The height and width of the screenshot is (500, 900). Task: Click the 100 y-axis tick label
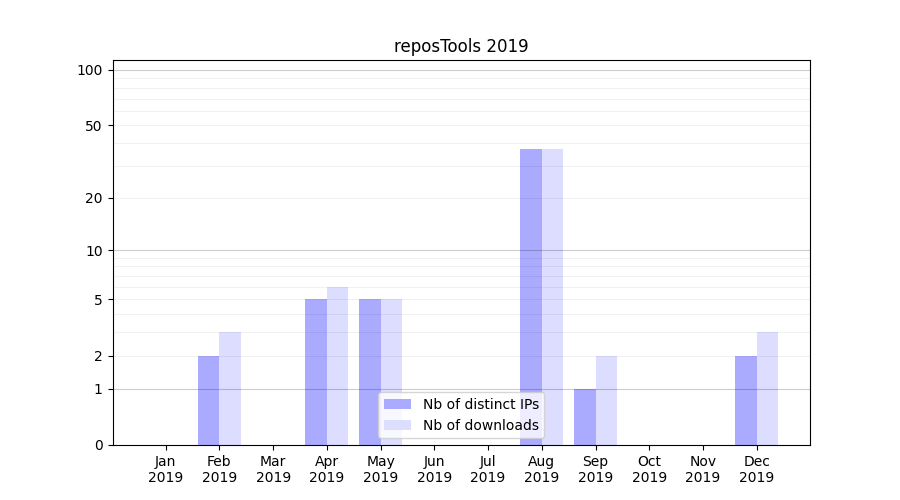(x=90, y=70)
